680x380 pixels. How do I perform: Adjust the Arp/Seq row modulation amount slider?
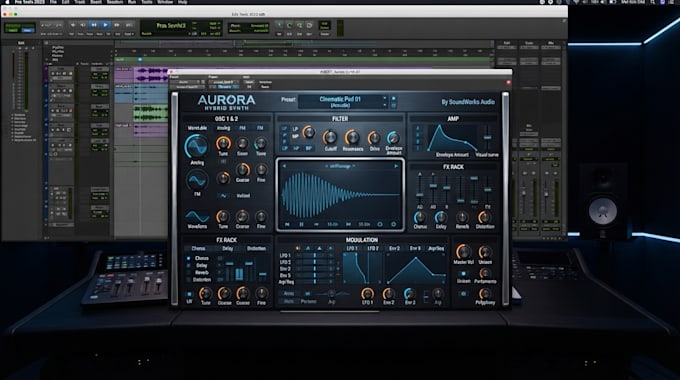pyautogui.click(x=315, y=282)
